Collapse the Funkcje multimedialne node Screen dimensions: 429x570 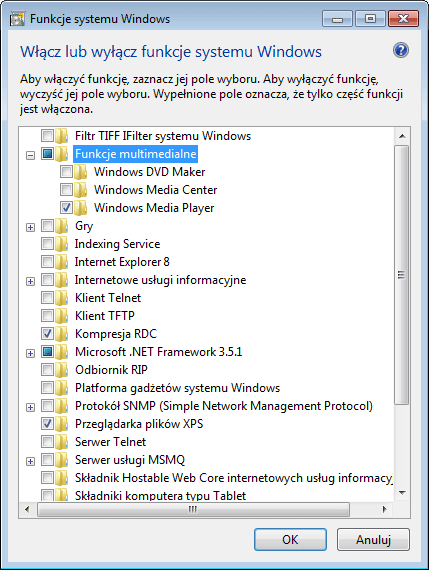pyautogui.click(x=31, y=156)
